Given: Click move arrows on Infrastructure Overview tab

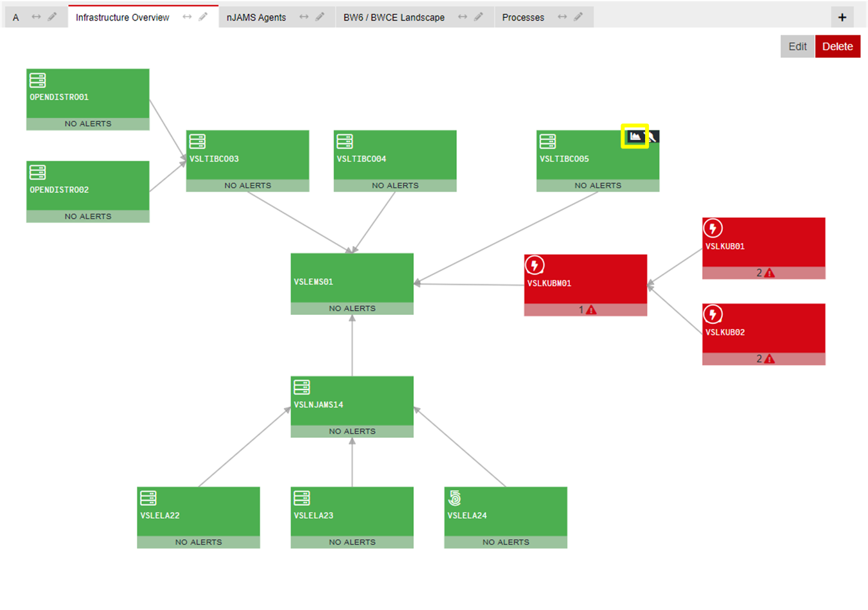Looking at the screenshot, I should coord(187,17).
